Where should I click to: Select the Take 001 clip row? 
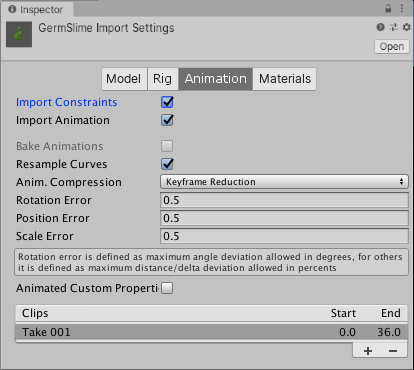[x=211, y=332]
